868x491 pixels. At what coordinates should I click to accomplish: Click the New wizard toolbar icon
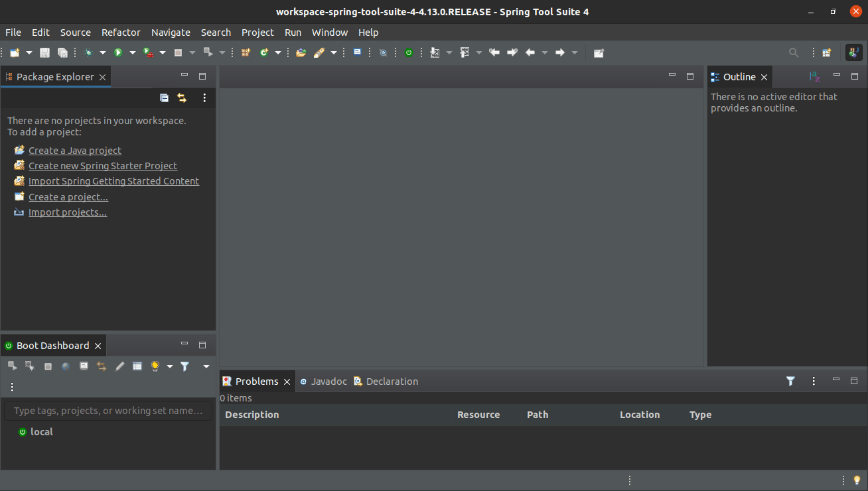coord(15,52)
